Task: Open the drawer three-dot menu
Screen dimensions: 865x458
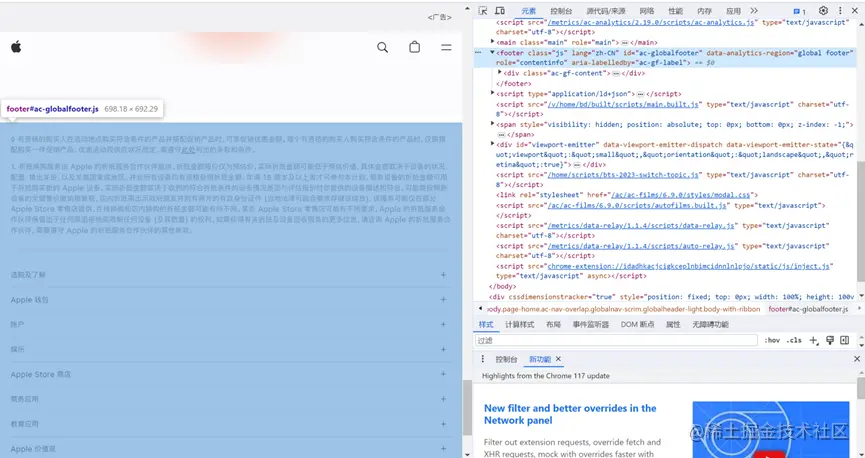Action: point(483,359)
